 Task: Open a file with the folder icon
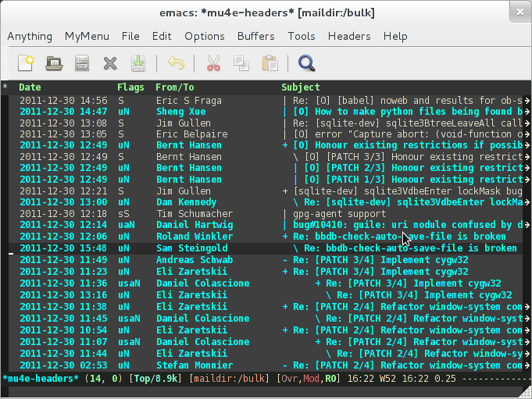pyautogui.click(x=54, y=63)
